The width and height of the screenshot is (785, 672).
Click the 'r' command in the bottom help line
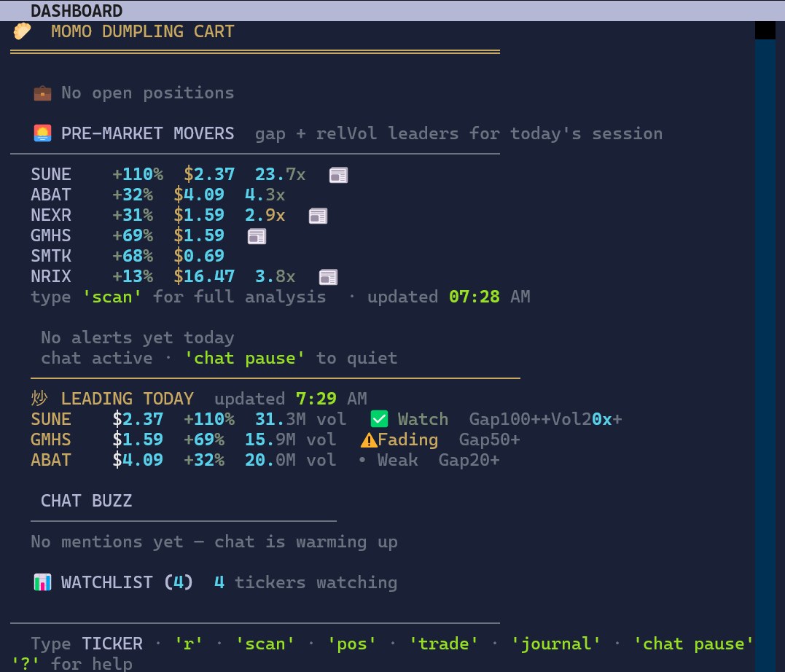189,644
